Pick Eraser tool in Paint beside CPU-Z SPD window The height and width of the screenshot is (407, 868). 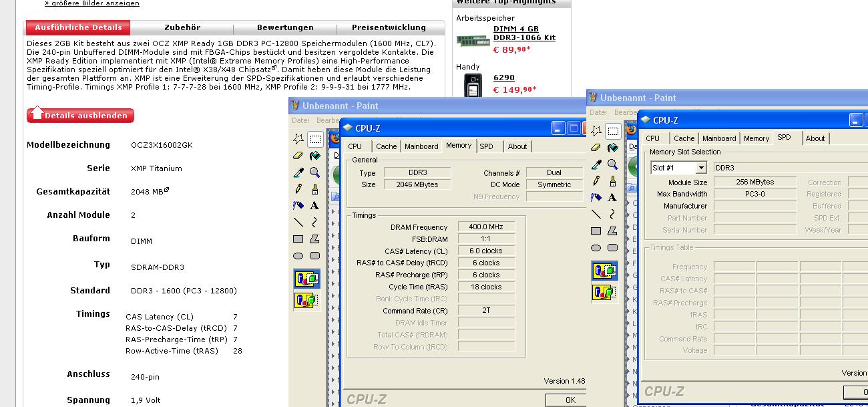tap(596, 148)
